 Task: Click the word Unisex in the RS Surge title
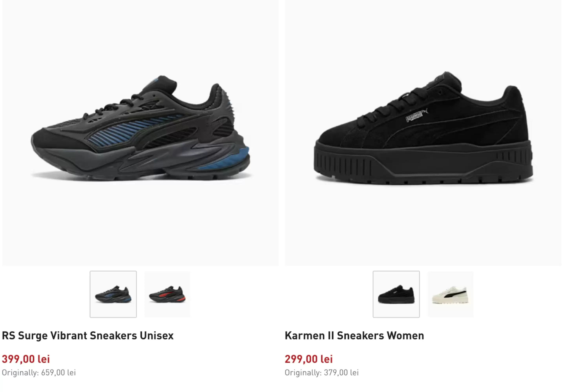[157, 336]
